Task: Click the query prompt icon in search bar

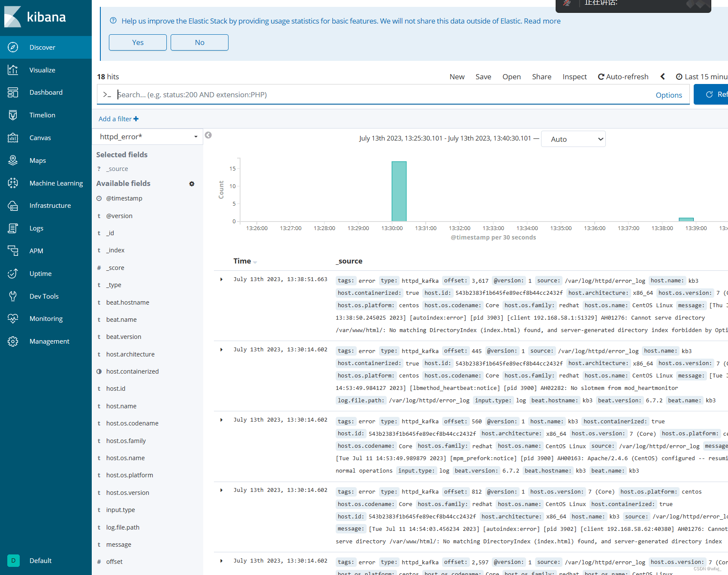Action: point(107,95)
